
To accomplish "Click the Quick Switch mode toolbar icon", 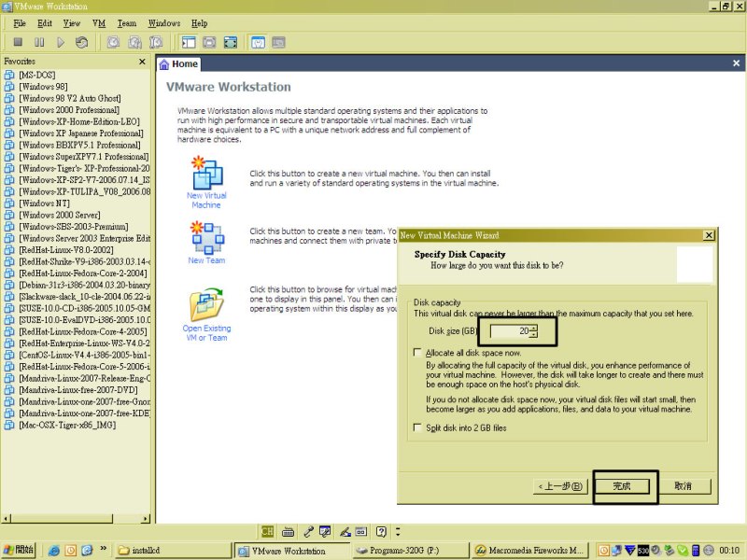I will point(209,42).
